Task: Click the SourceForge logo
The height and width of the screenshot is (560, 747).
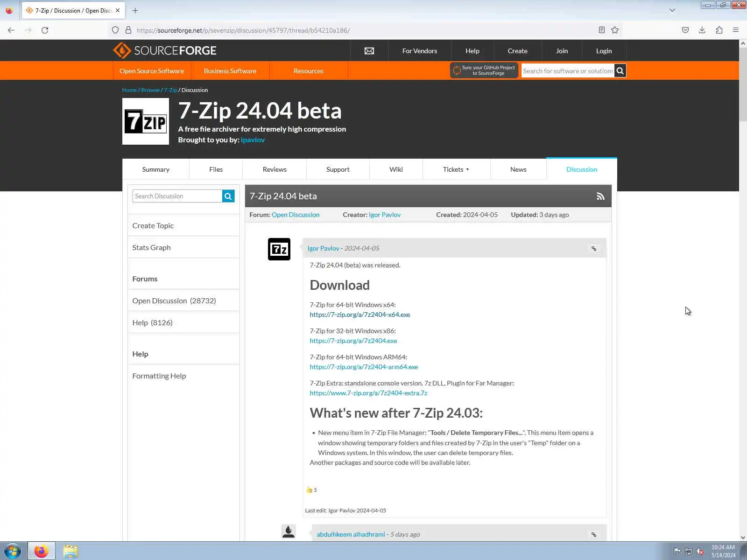Action: tap(165, 50)
